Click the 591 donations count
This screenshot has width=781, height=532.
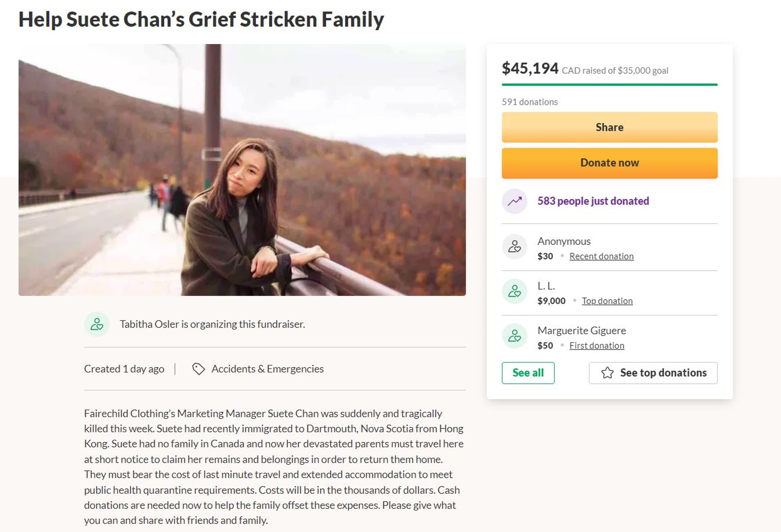(x=529, y=102)
